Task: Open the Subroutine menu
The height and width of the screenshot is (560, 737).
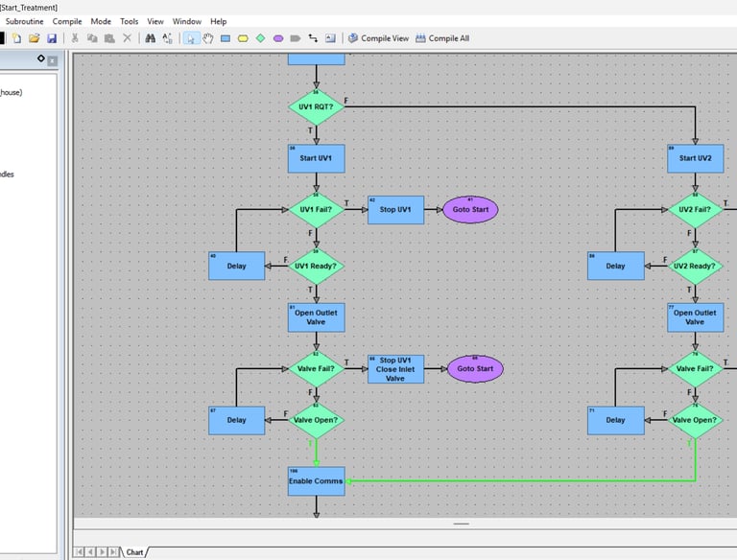Action: pyautogui.click(x=24, y=22)
